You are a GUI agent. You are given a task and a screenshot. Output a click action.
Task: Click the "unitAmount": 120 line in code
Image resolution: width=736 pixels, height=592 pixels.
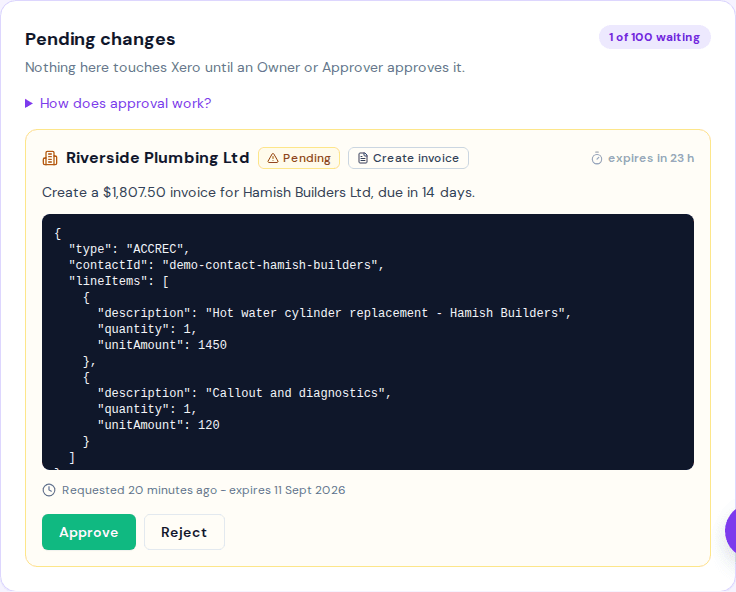(159, 425)
